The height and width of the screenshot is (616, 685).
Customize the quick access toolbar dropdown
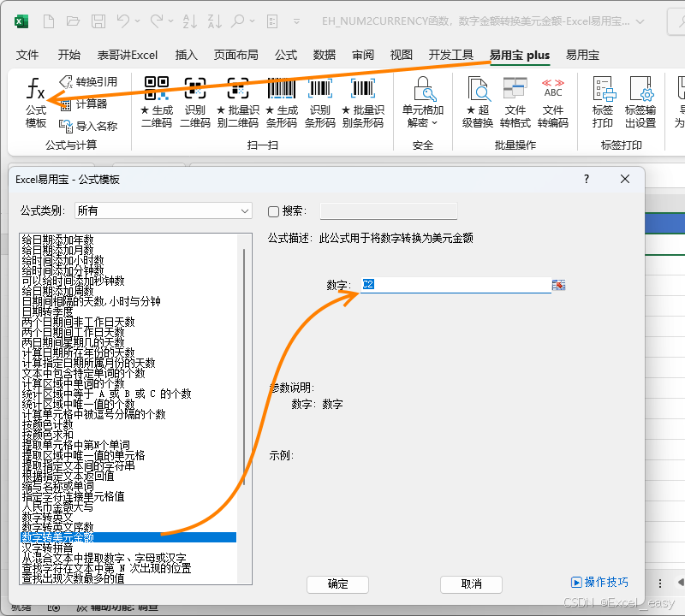[296, 21]
